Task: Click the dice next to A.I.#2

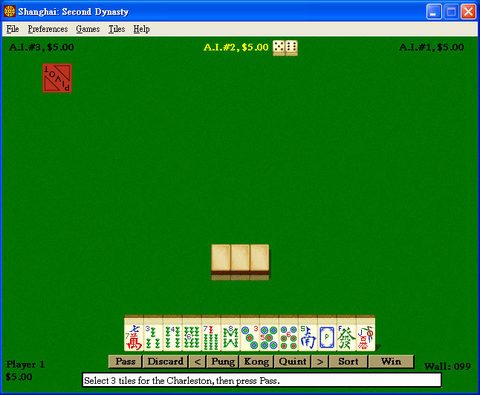Action: (x=285, y=48)
